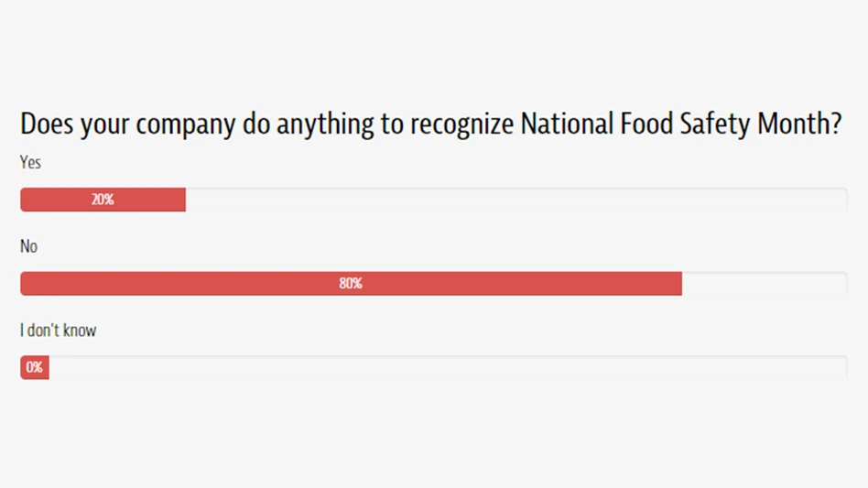Click the unfilled part of the No bar
The height and width of the screenshot is (488, 868).
point(764,284)
